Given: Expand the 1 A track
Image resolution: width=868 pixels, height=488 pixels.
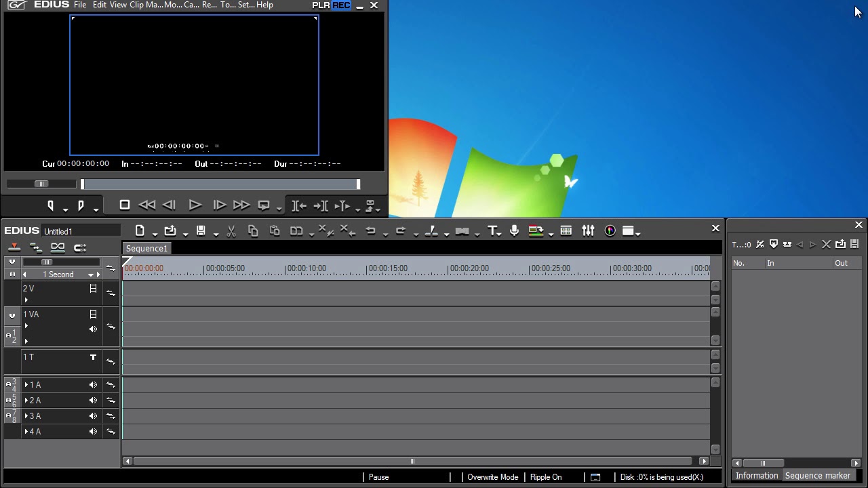Looking at the screenshot, I should coord(26,385).
